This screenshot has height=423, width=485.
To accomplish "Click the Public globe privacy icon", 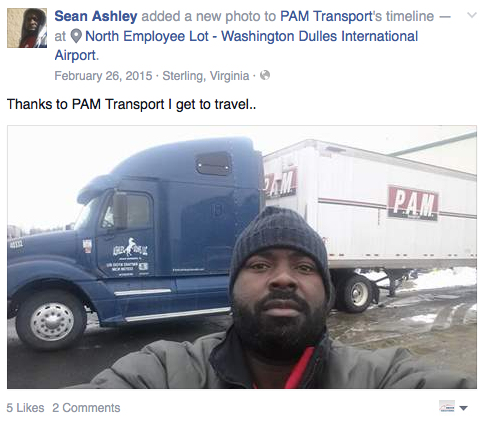I will (x=265, y=75).
